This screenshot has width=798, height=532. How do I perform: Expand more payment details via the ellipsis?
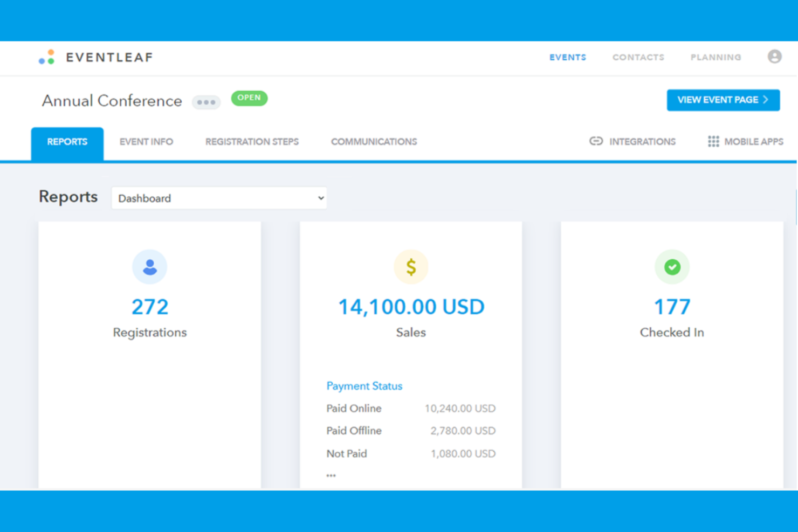331,474
